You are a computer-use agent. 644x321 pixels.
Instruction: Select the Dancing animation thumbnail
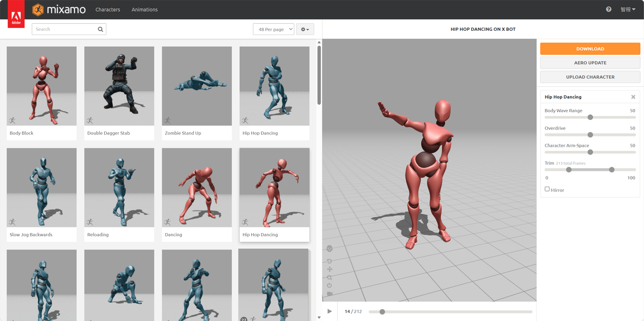coord(197,187)
